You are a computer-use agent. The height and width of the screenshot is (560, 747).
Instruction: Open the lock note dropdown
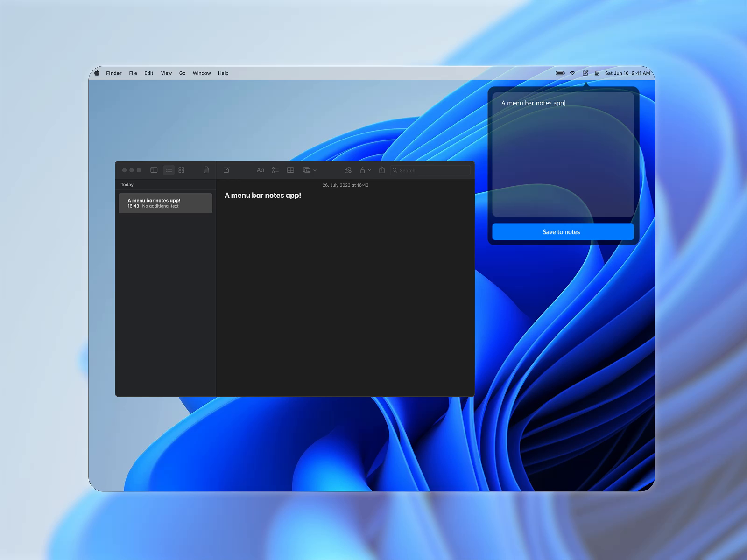365,170
